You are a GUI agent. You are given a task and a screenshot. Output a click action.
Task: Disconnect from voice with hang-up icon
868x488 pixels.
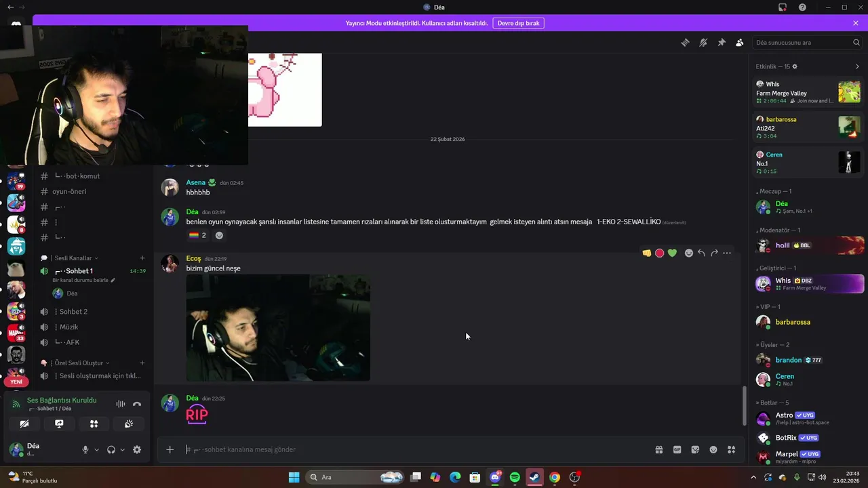[x=137, y=404]
